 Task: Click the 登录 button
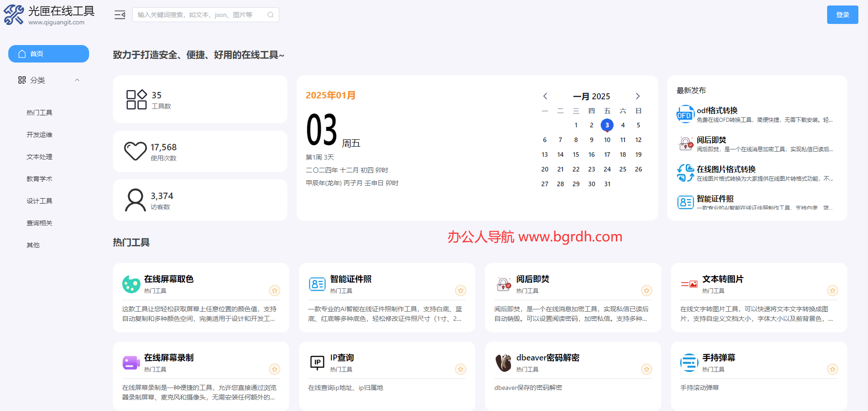[x=842, y=15]
